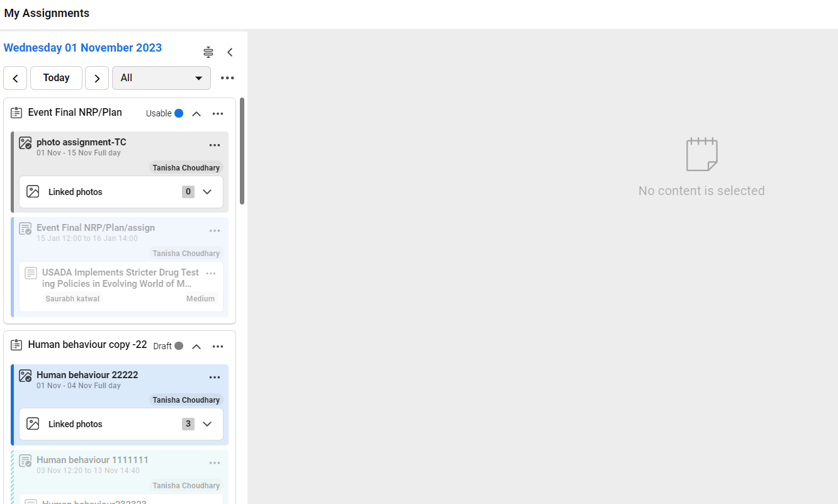
Task: Click the Medium priority label
Action: (x=201, y=299)
